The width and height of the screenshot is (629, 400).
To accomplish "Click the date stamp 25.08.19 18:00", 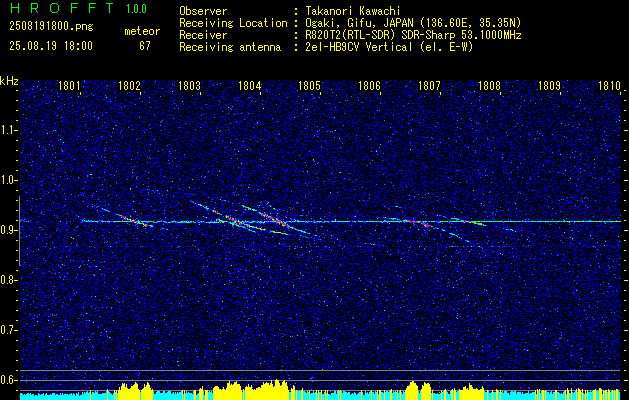I will pyautogui.click(x=51, y=46).
